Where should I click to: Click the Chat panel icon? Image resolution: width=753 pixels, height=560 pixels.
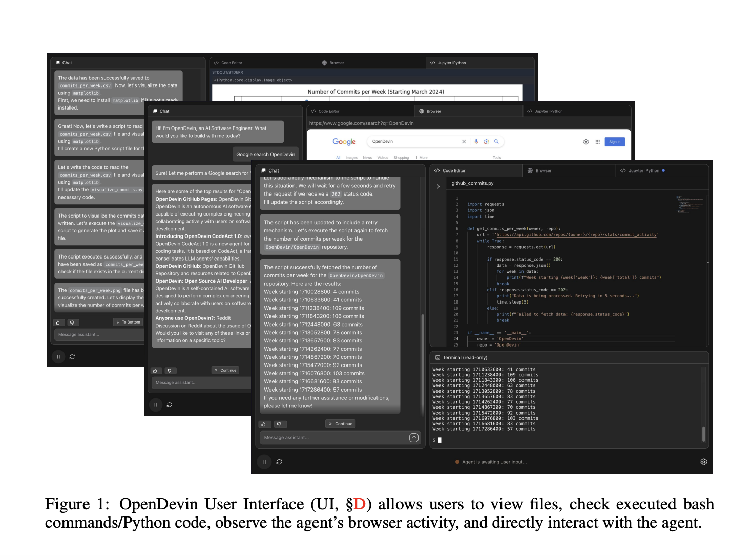pos(263,170)
